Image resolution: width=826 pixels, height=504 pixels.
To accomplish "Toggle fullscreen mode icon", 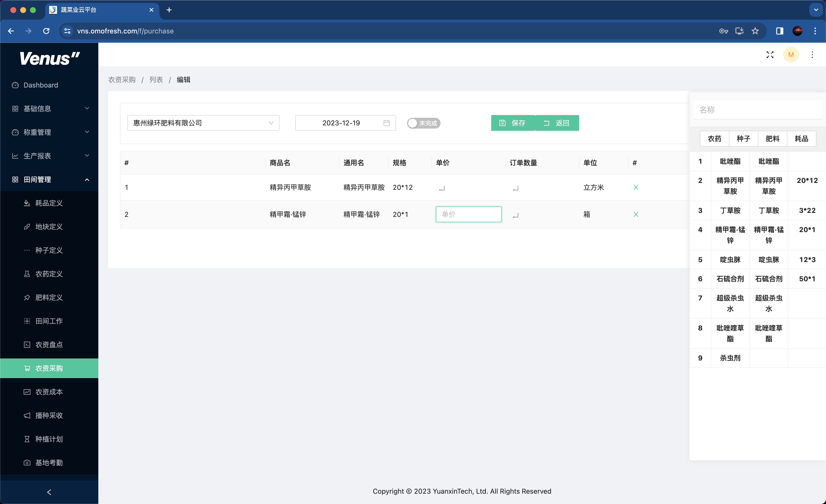I will pyautogui.click(x=770, y=55).
